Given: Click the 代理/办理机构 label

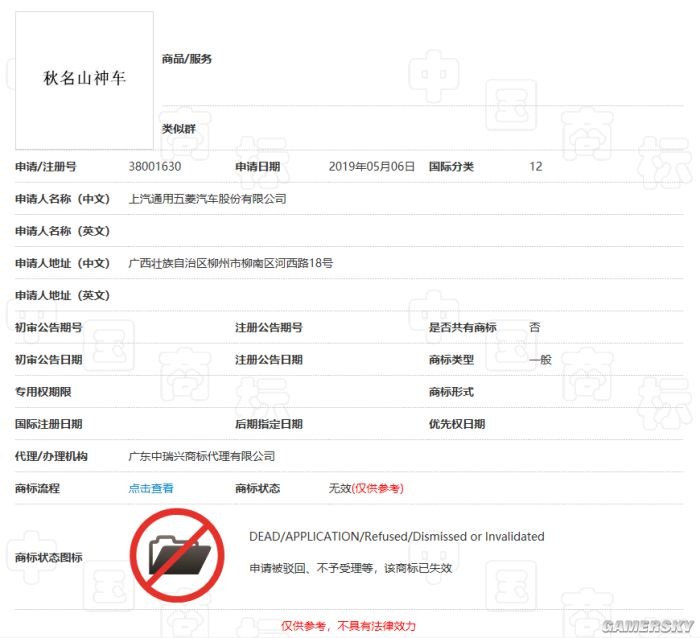Looking at the screenshot, I should [51, 456].
